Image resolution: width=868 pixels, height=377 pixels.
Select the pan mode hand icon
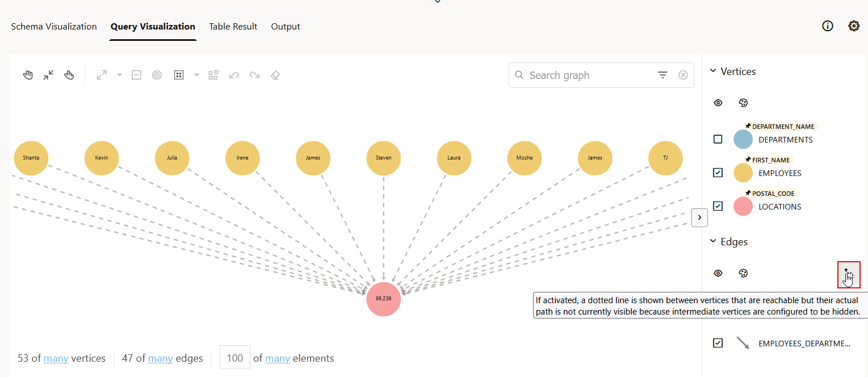[x=28, y=75]
